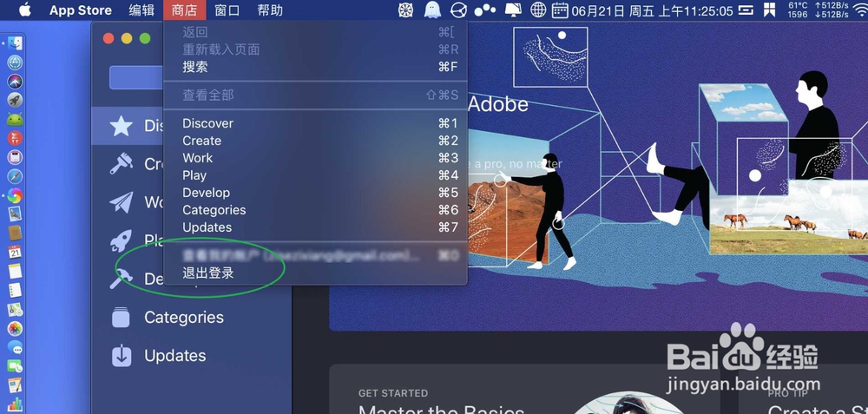Close the open 商店 menu
Viewport: 868px width, 414px height.
184,10
